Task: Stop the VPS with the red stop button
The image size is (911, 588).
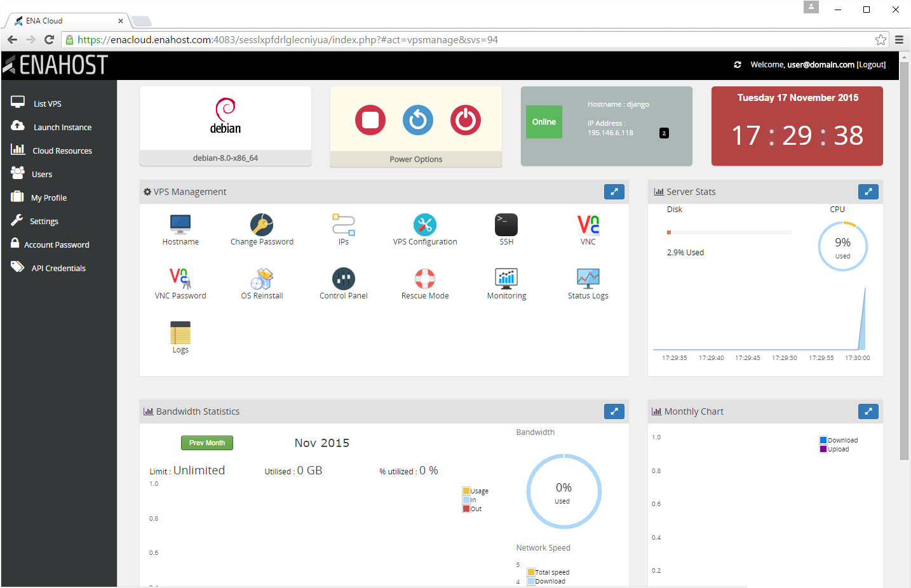Action: 370,120
